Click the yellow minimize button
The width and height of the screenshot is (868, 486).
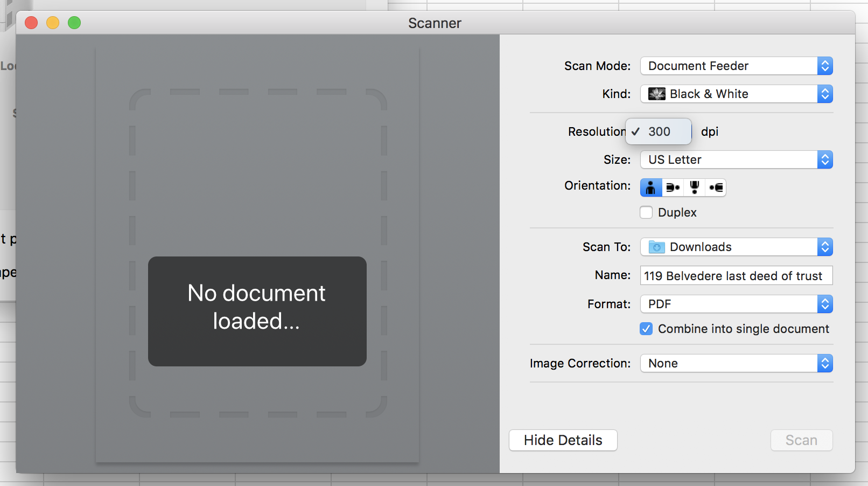[52, 23]
